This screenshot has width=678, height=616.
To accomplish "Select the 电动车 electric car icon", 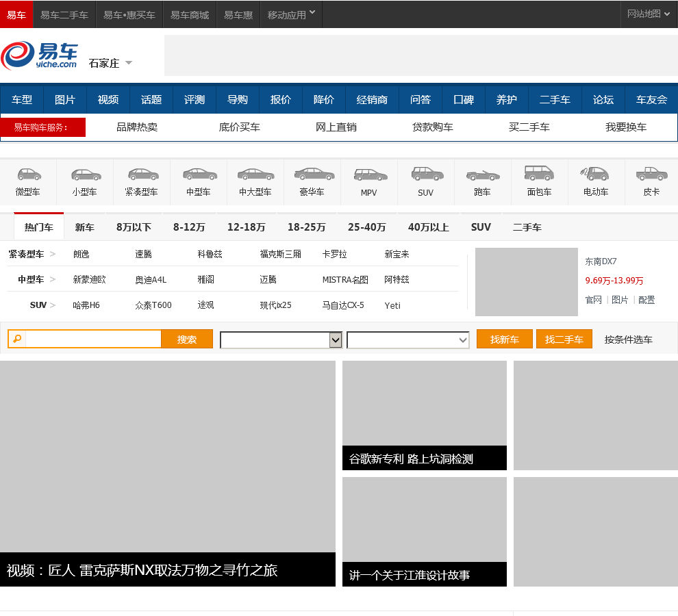I will click(x=594, y=174).
